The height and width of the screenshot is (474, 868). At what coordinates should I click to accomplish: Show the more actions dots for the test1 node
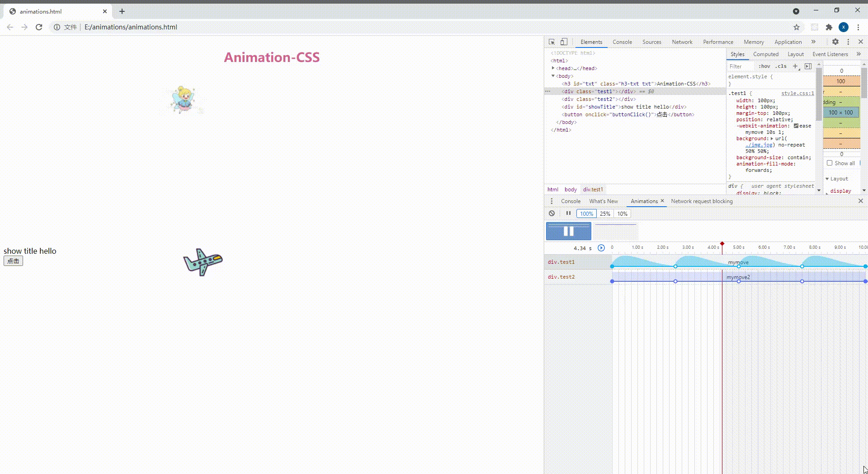[547, 91]
